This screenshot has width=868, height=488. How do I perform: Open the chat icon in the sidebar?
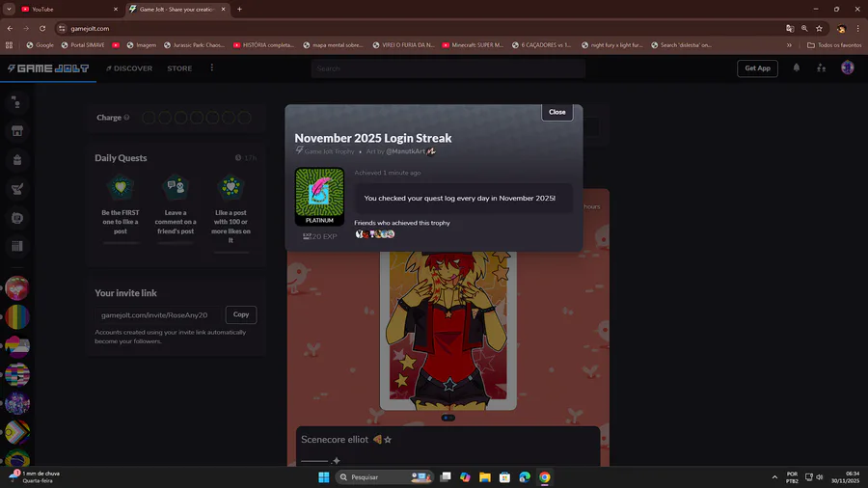(x=17, y=102)
